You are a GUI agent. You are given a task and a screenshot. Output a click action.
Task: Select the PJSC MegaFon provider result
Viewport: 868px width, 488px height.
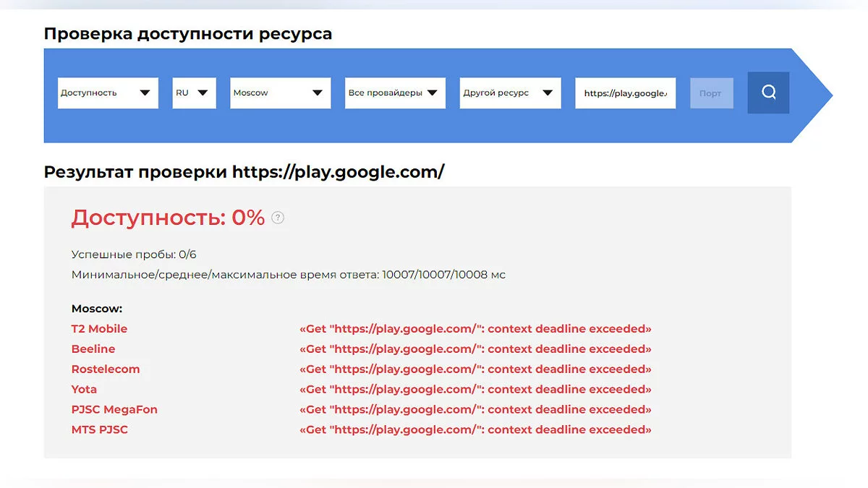click(x=114, y=410)
